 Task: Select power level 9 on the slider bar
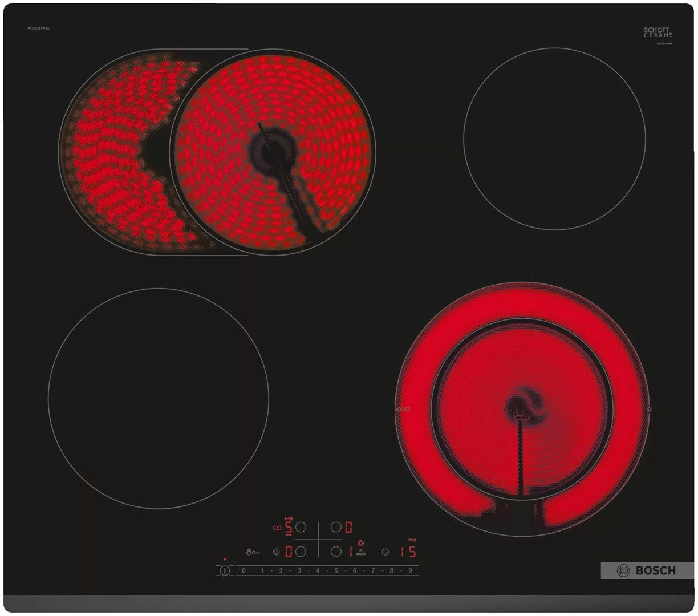click(x=410, y=569)
